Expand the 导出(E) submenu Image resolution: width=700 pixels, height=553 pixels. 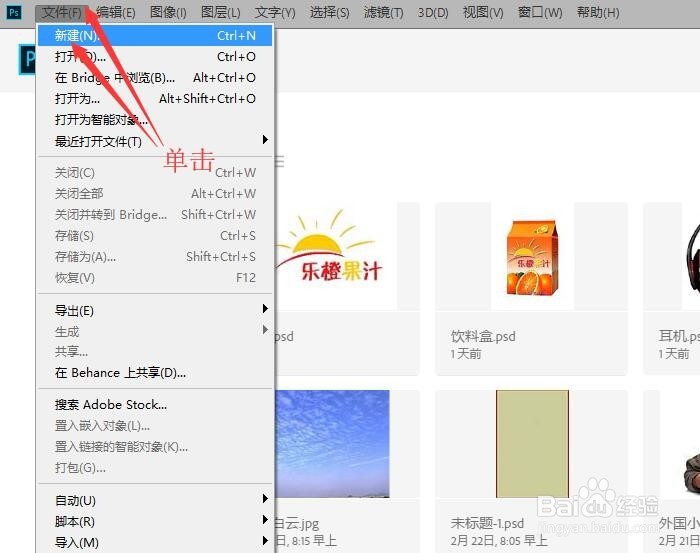click(x=155, y=310)
